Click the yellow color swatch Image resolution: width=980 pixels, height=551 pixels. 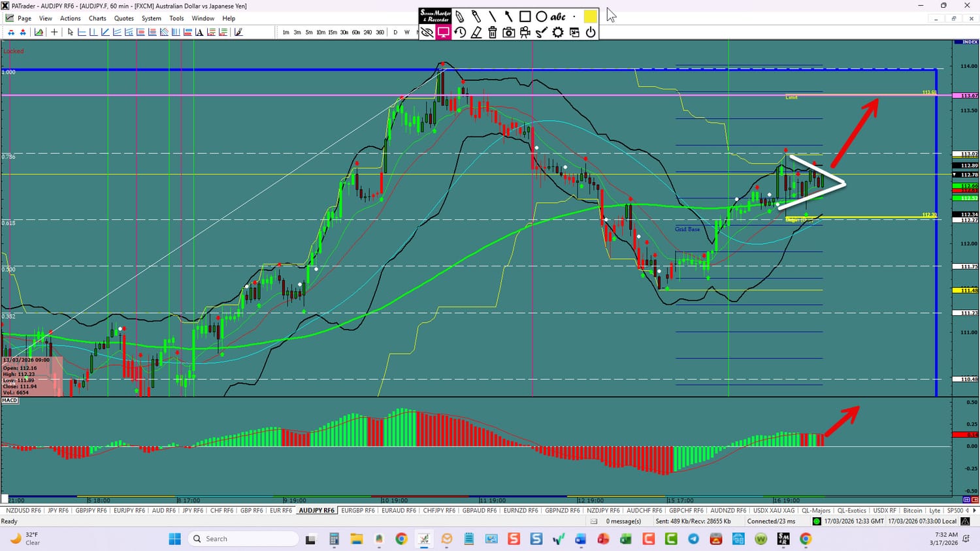591,16
